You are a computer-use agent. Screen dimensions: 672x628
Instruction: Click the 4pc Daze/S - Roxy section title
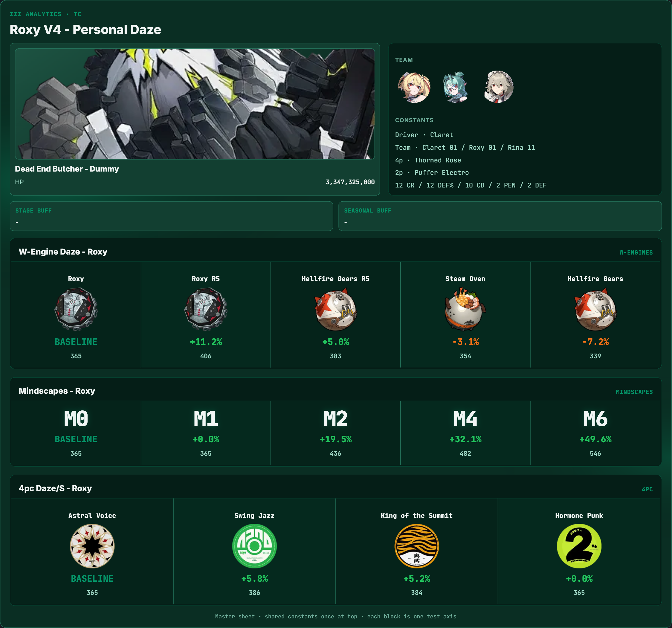point(55,488)
